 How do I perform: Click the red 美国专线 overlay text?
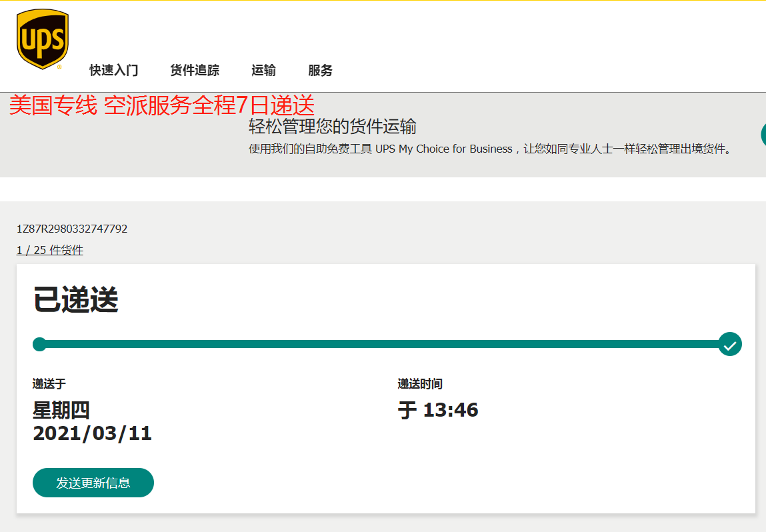(x=161, y=105)
